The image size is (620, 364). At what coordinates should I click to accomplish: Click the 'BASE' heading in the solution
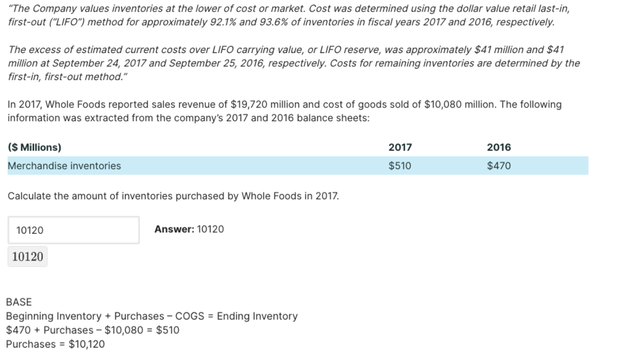[19, 302]
